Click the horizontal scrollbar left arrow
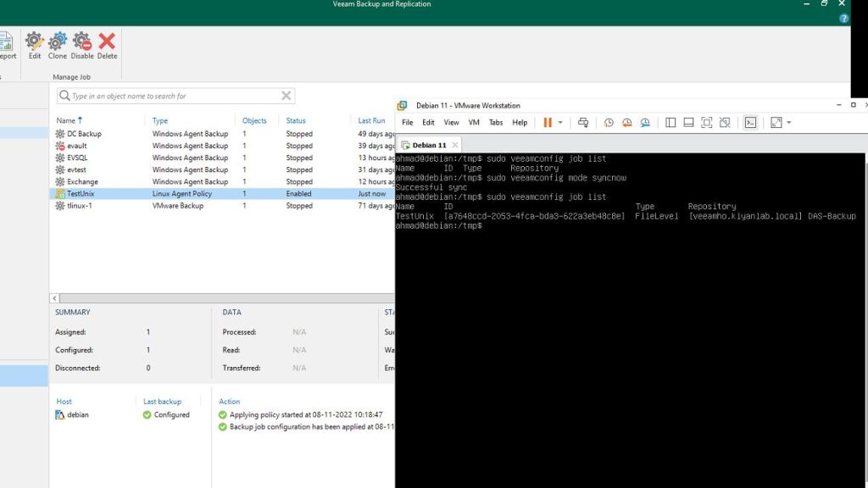 55,298
